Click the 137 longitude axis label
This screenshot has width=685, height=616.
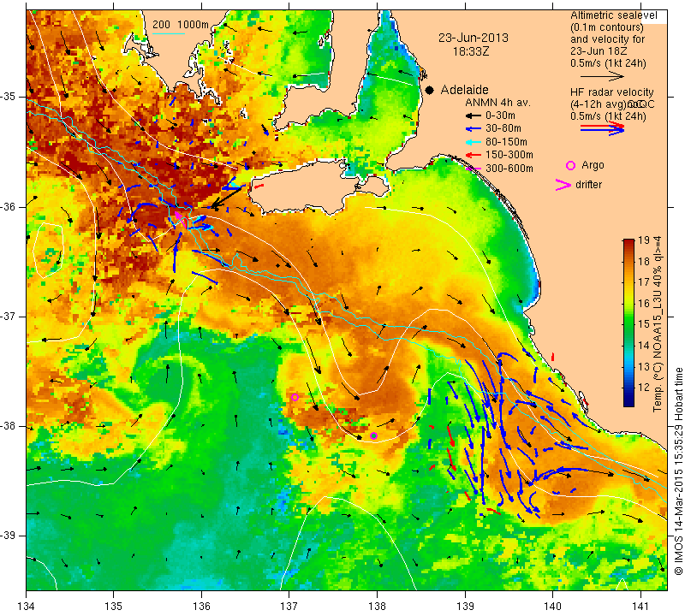pos(289,607)
